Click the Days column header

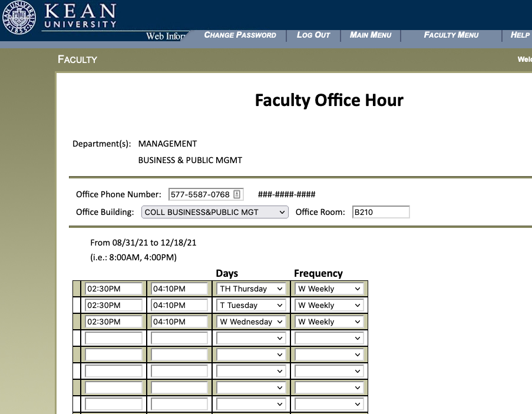(227, 273)
